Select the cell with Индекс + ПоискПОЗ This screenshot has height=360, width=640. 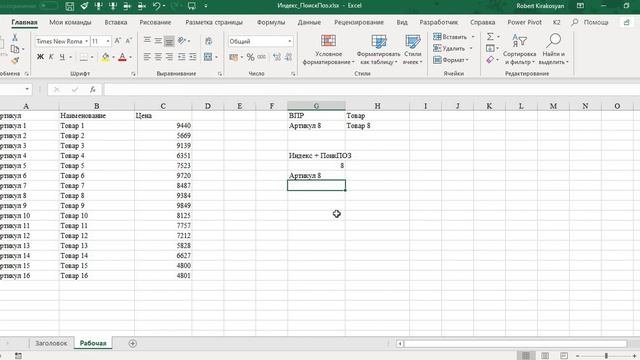316,156
